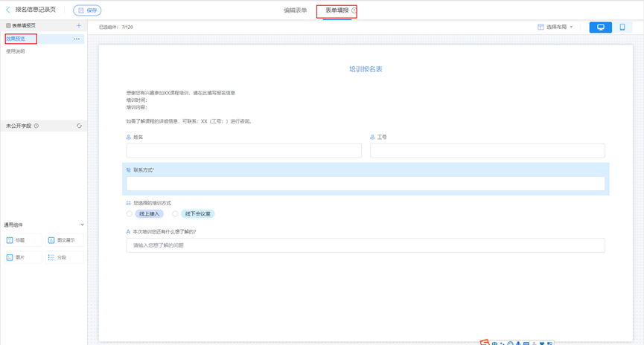
Task: Add a 图文展示 component
Action: click(65, 240)
